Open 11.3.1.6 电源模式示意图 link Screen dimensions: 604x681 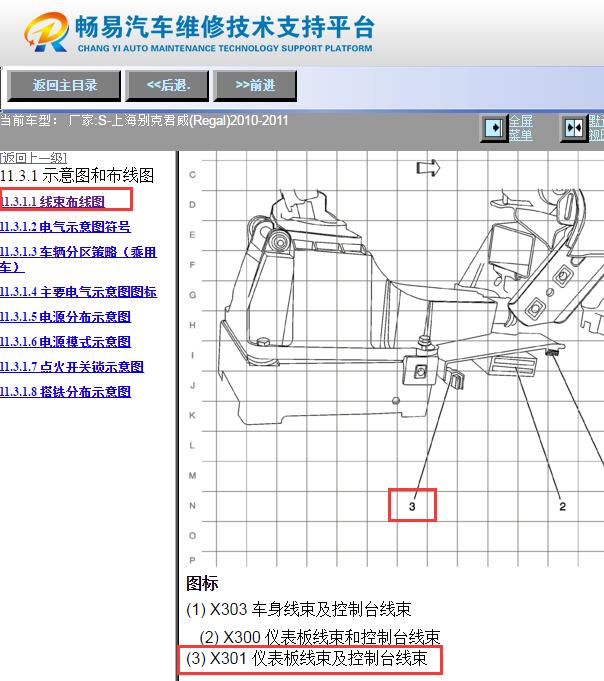pyautogui.click(x=65, y=342)
